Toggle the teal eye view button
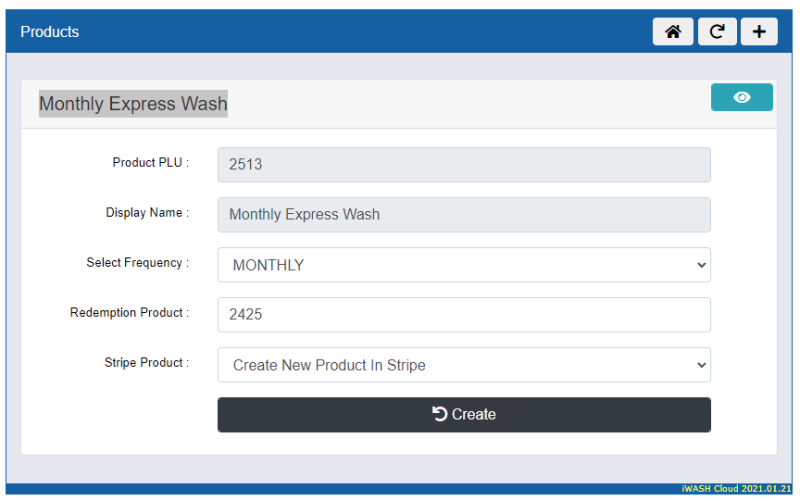Screen dimensions: 800x501 pos(741,97)
